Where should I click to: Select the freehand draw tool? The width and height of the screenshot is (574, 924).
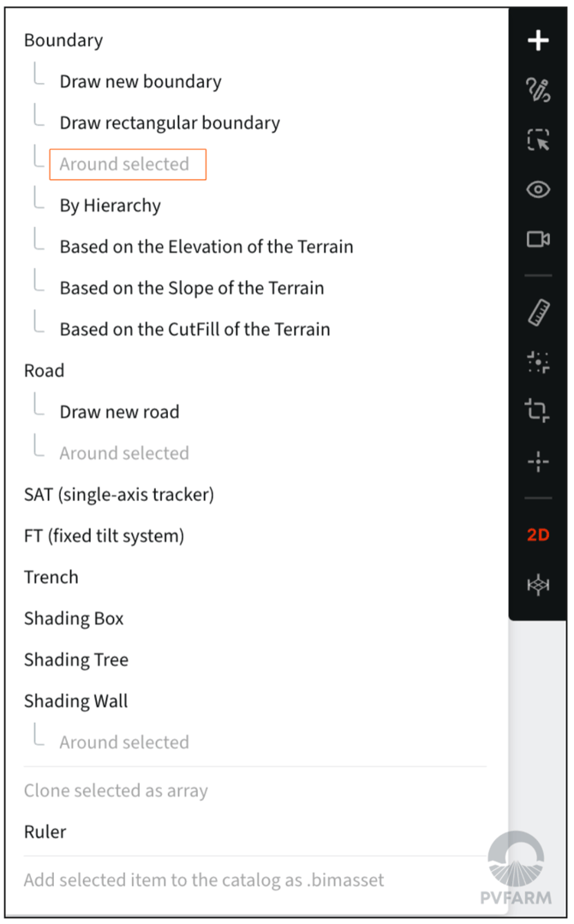click(538, 90)
